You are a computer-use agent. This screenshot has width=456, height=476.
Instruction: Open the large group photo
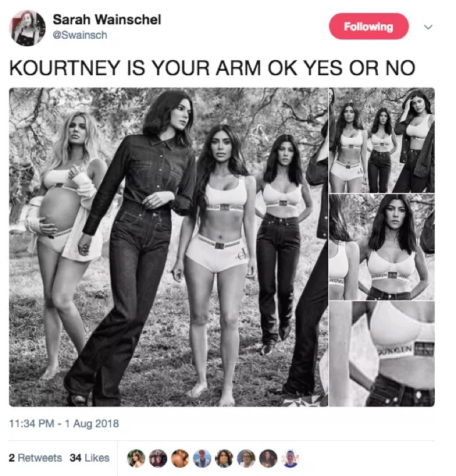pyautogui.click(x=168, y=247)
